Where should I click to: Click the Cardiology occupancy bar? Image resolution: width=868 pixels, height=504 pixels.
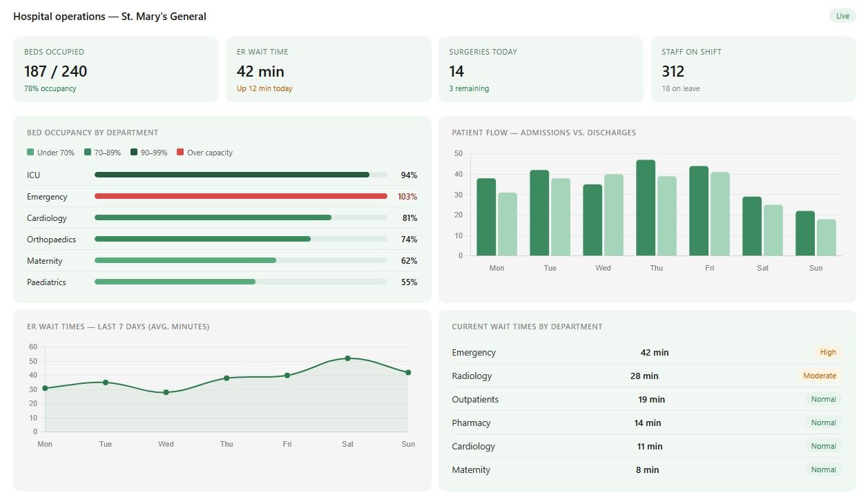[241, 217]
